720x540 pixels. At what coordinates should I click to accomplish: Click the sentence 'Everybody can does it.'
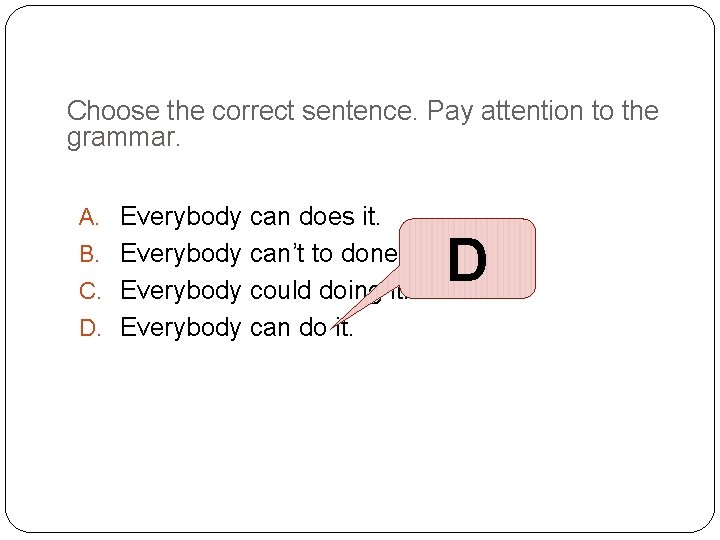click(x=250, y=217)
